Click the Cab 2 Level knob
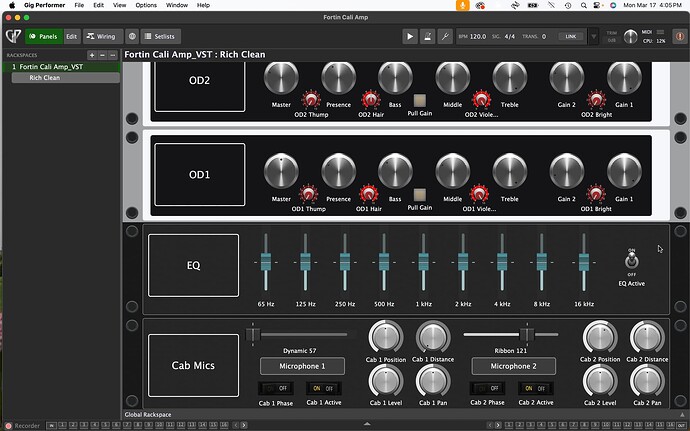Screen dimensions: 690x431 coord(600,381)
